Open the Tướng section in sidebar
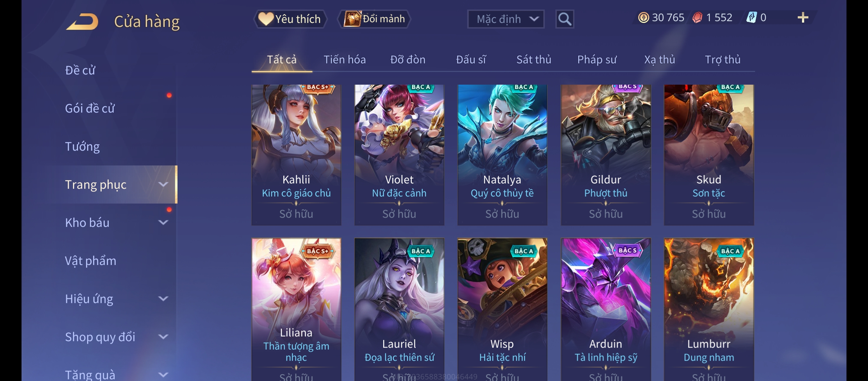The image size is (868, 381). pyautogui.click(x=82, y=146)
